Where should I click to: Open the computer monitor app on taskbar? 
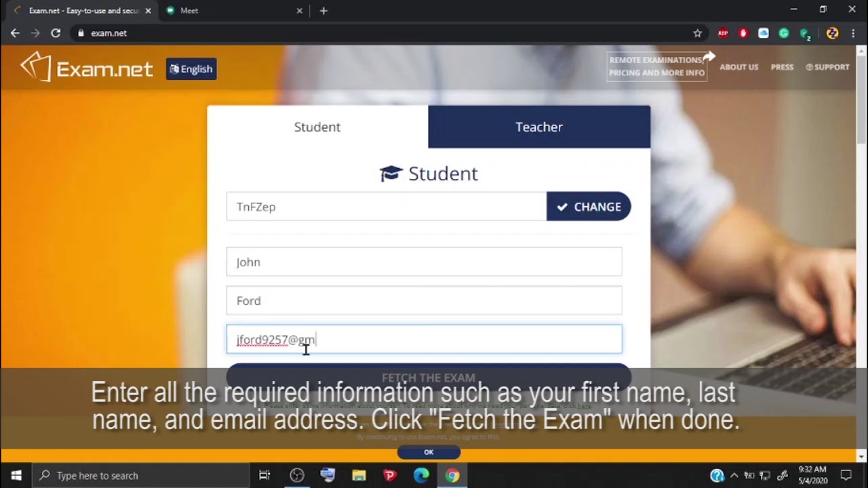click(328, 475)
